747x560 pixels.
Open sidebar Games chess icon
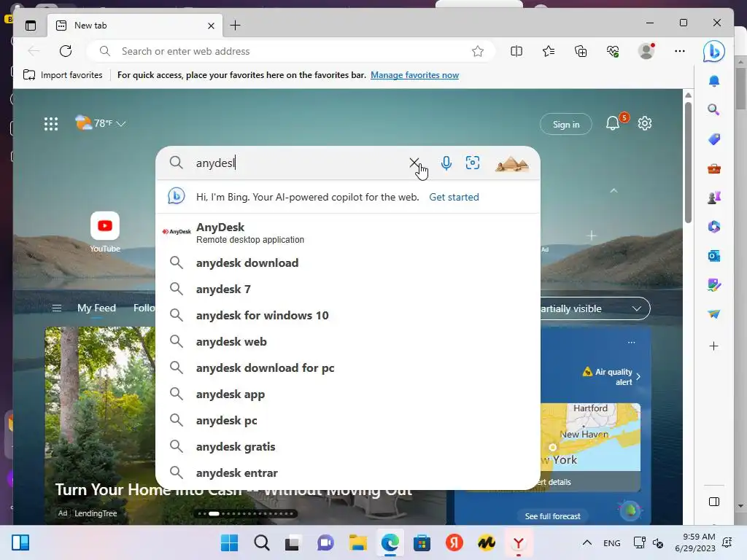click(x=713, y=198)
